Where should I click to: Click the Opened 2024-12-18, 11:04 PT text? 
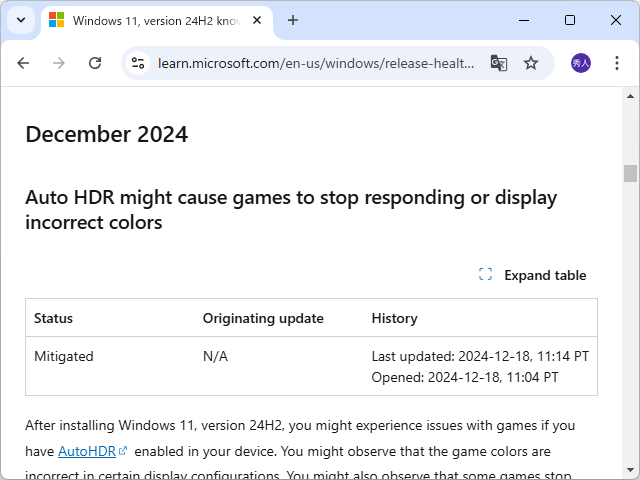pyautogui.click(x=464, y=378)
